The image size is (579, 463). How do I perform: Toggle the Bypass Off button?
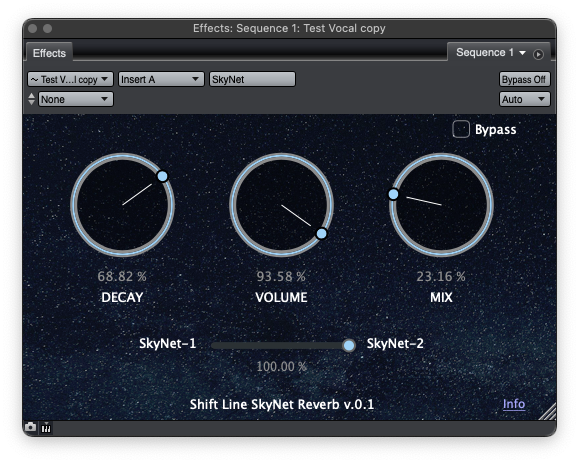point(524,79)
